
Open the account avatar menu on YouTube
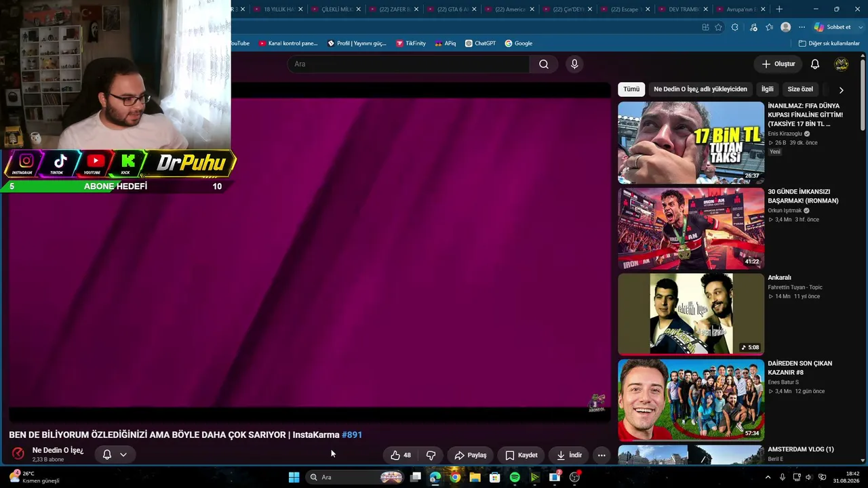[x=842, y=64]
